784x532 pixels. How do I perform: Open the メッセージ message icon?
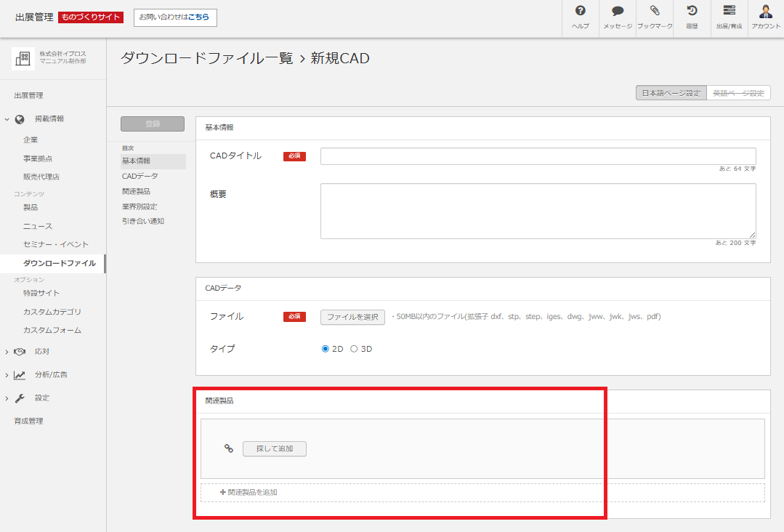[617, 18]
